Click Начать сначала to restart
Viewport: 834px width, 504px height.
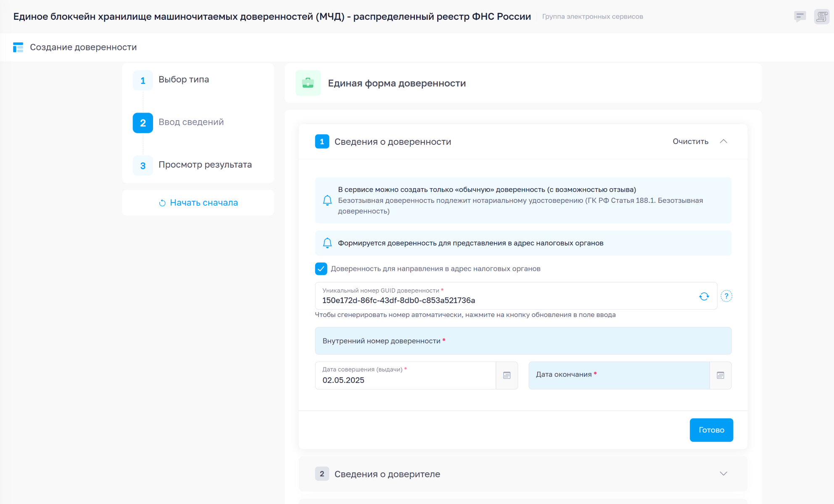point(198,203)
